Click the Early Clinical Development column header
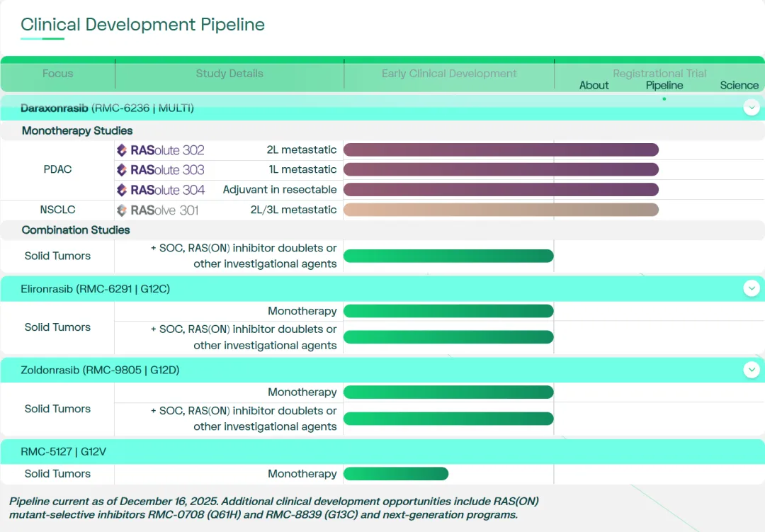 (449, 74)
